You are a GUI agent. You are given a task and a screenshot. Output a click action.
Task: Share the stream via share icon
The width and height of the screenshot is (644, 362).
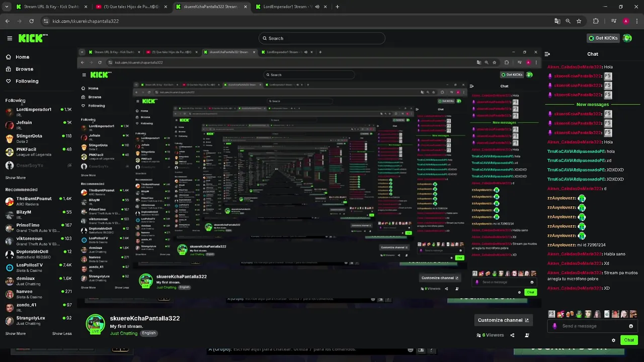512,335
